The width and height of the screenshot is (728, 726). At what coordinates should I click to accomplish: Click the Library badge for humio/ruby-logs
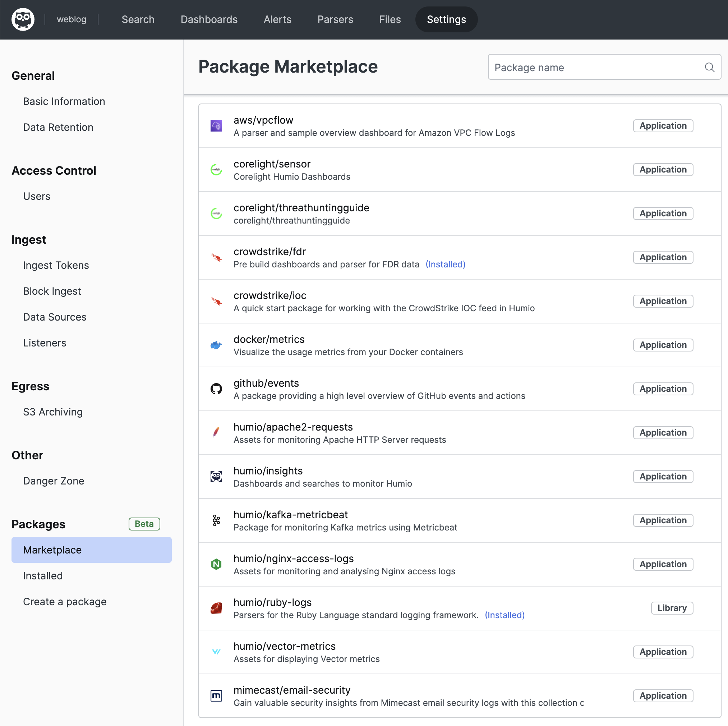pos(672,608)
